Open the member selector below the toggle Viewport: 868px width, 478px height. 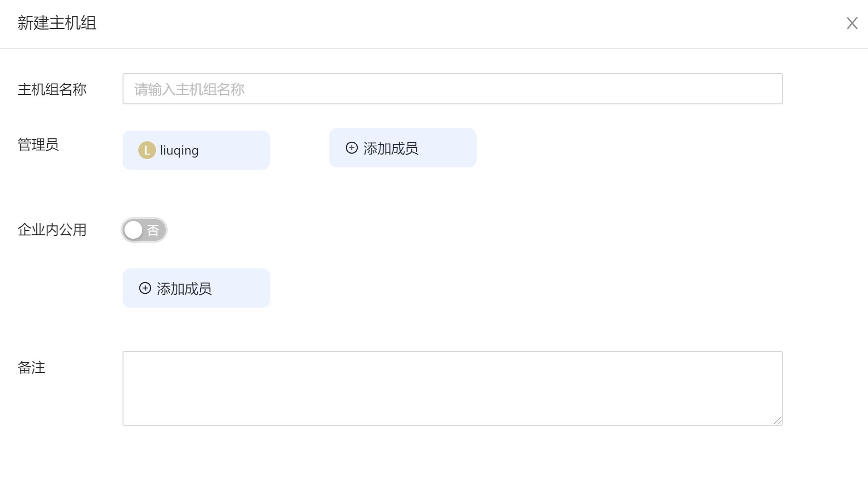[x=196, y=288]
